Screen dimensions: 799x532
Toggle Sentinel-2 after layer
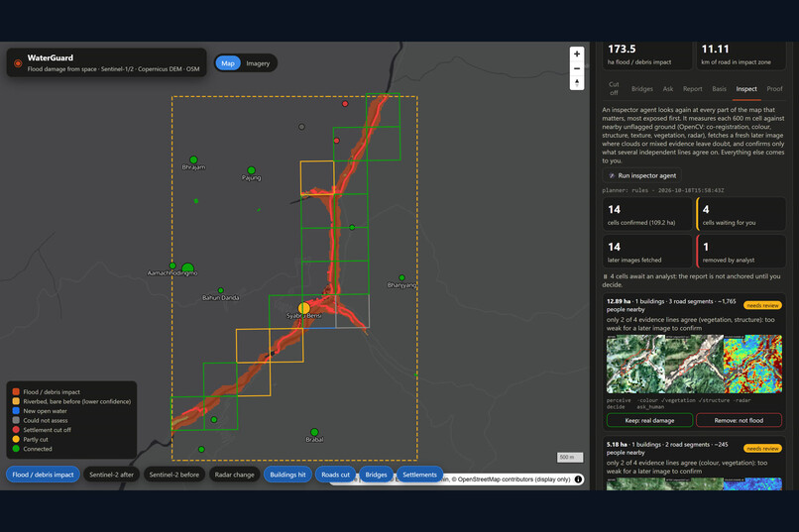coord(112,475)
